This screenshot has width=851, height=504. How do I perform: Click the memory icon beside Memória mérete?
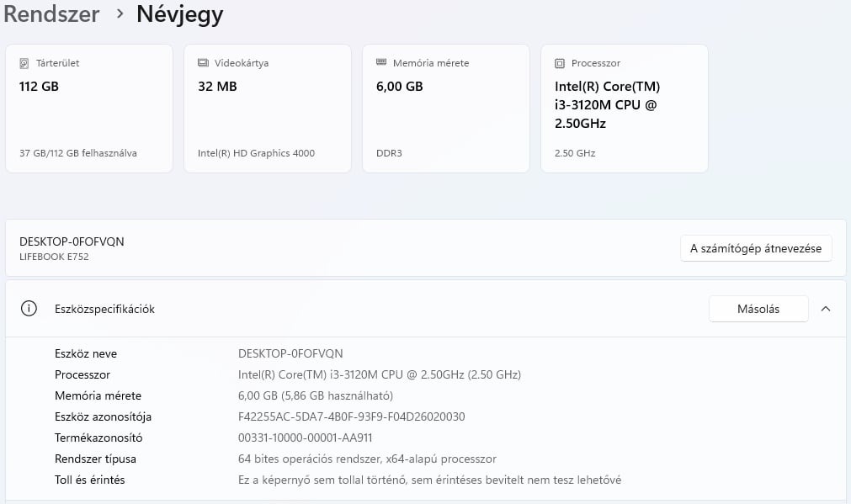(x=381, y=63)
